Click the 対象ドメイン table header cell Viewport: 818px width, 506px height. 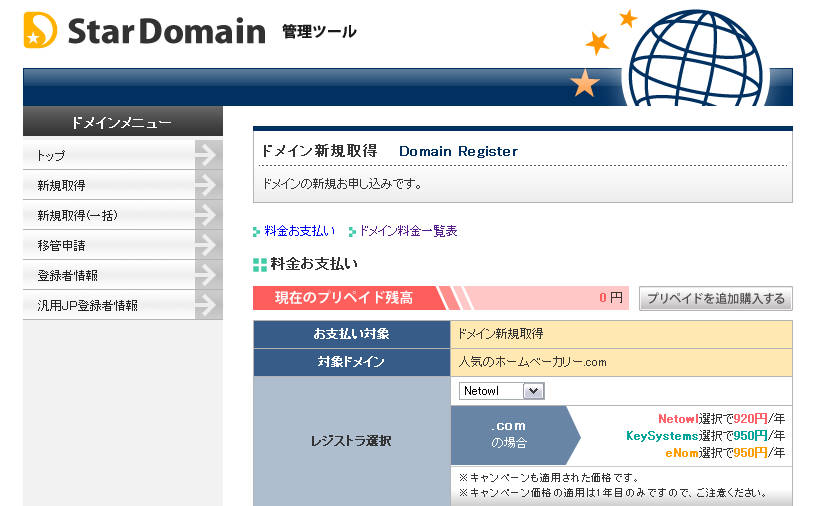point(352,362)
